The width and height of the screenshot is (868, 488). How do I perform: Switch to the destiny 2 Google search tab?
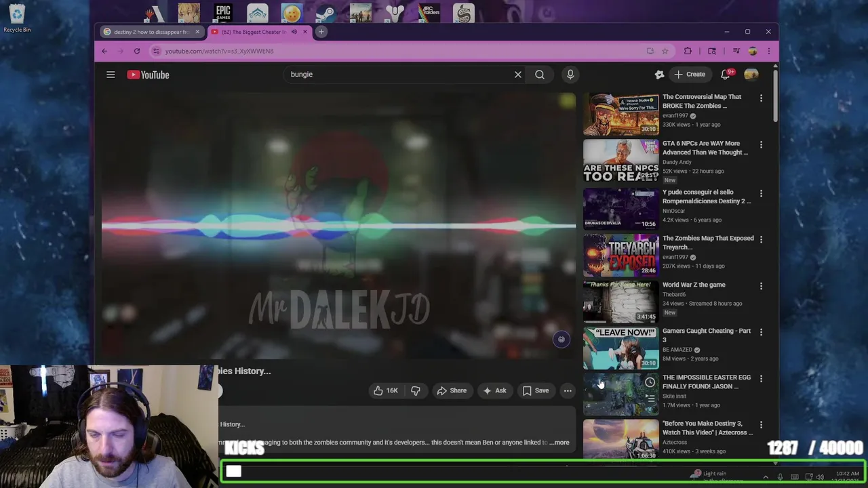(x=151, y=32)
